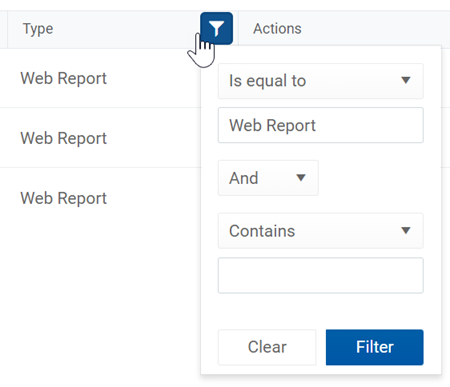Click the empty second filter value field
This screenshot has width=450, height=387.
click(x=321, y=275)
